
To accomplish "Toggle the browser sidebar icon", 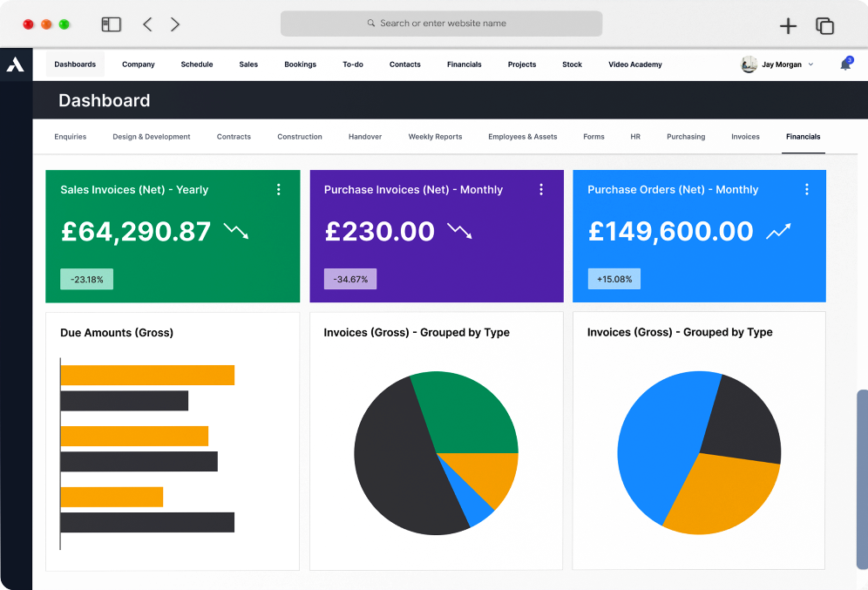I will (x=112, y=24).
